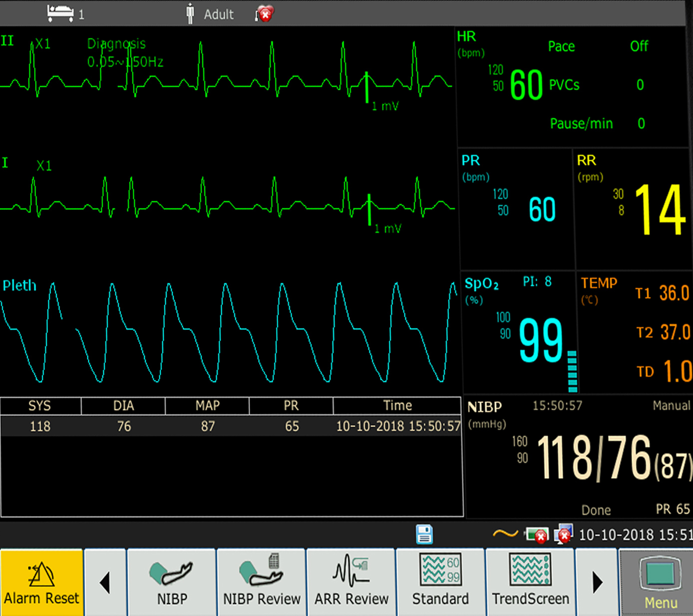Viewport: 693px width, 616px height.
Task: Click the NIBP alarm limits 160/90
Action: coord(520,449)
